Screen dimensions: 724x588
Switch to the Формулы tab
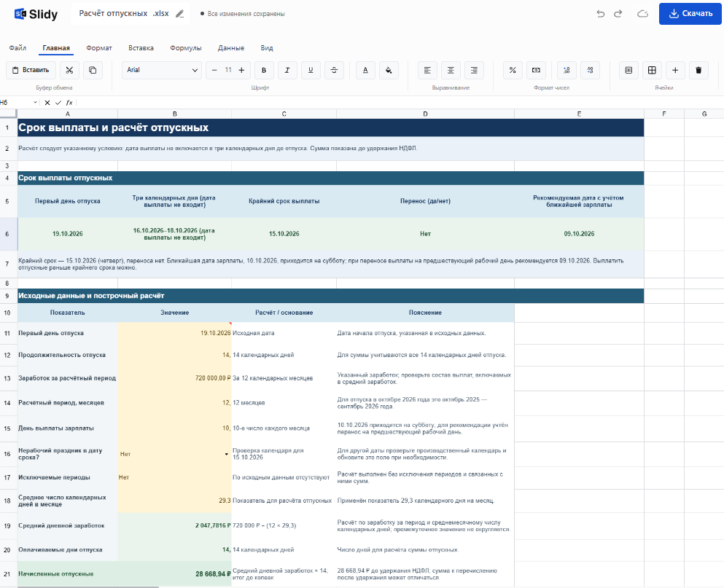click(x=186, y=48)
